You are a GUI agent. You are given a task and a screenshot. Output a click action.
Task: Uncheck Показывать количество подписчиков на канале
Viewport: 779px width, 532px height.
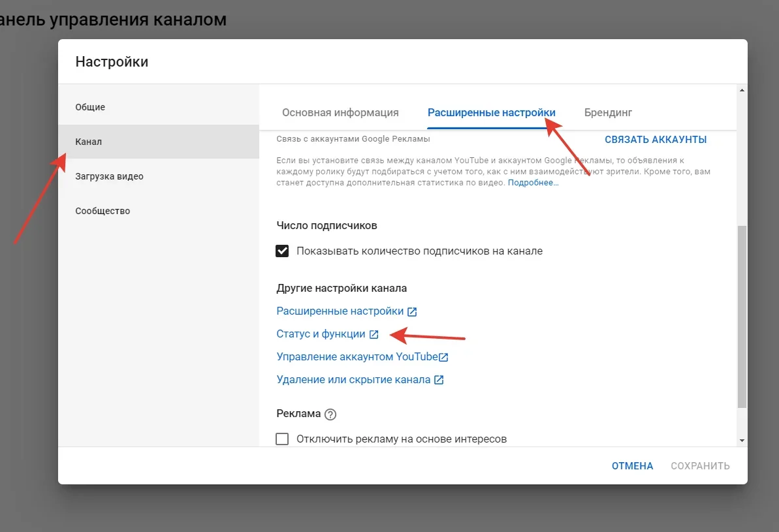point(282,251)
